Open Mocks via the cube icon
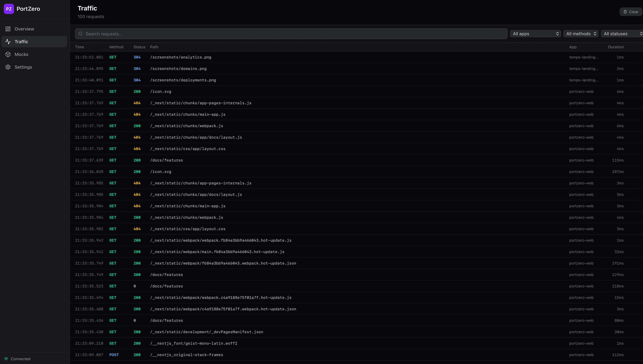This screenshot has width=643, height=364. [x=8, y=54]
